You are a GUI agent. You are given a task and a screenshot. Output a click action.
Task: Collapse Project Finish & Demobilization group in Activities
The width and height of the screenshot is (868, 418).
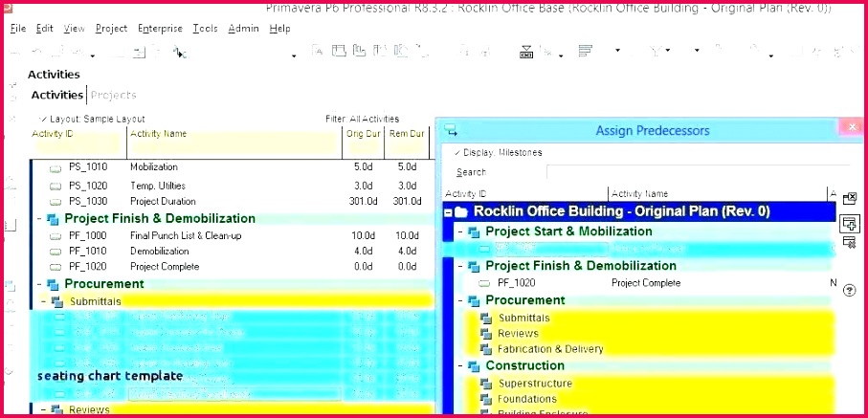tap(39, 219)
